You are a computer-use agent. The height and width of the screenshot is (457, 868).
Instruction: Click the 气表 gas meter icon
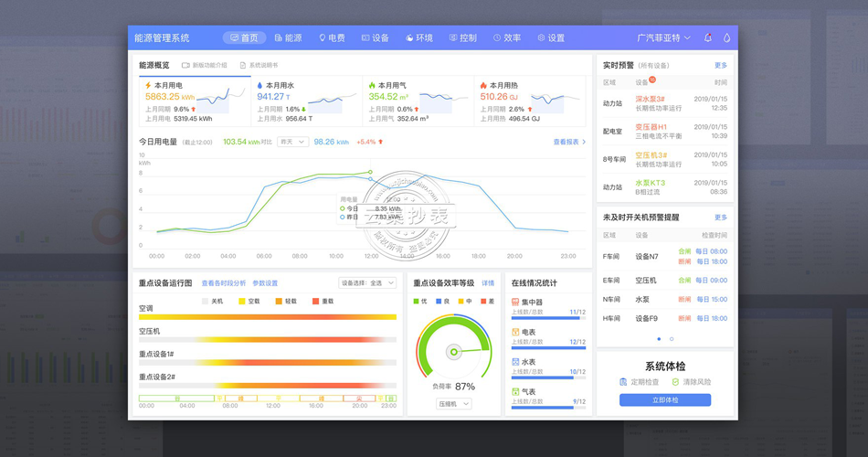click(x=515, y=391)
